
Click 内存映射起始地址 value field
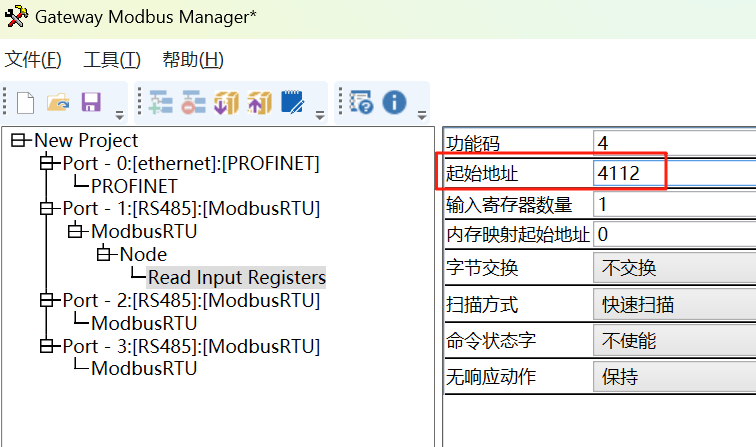tap(675, 234)
